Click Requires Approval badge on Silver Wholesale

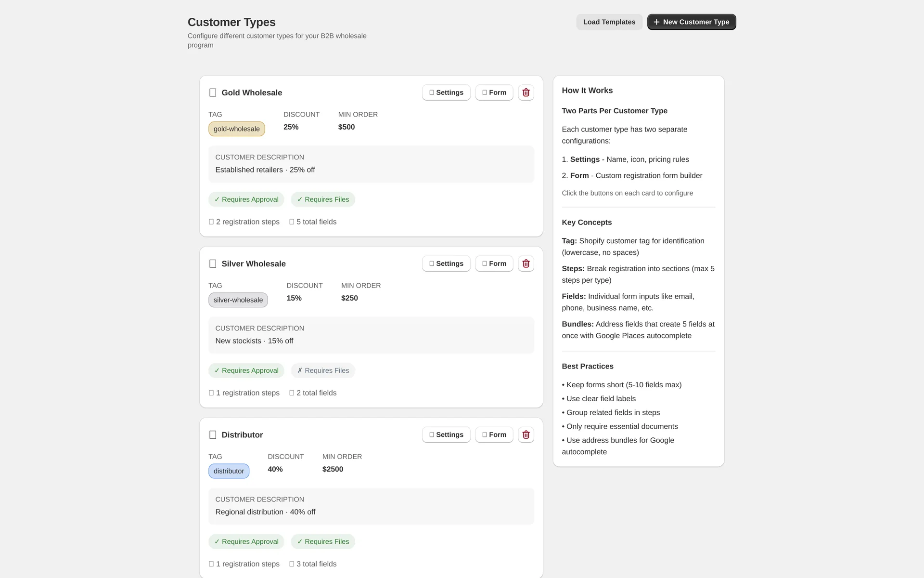[x=246, y=370]
